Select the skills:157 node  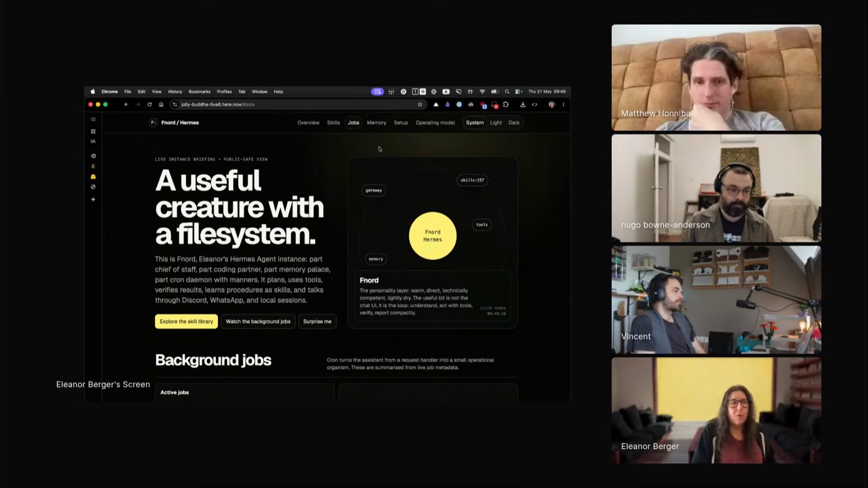click(472, 180)
